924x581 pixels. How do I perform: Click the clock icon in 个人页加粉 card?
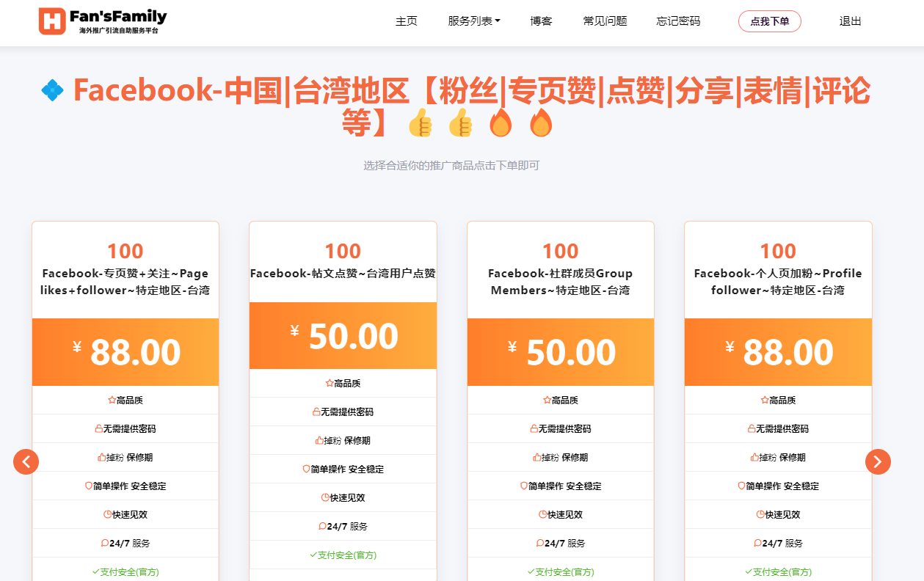[760, 514]
